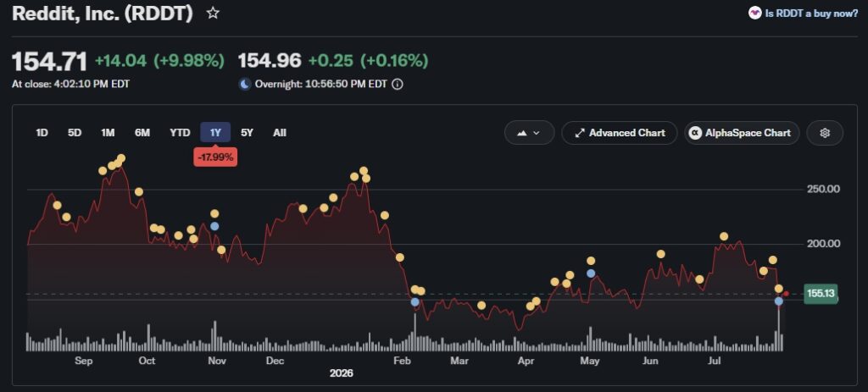Select the YTD range
868x392 pixels.
(x=180, y=133)
